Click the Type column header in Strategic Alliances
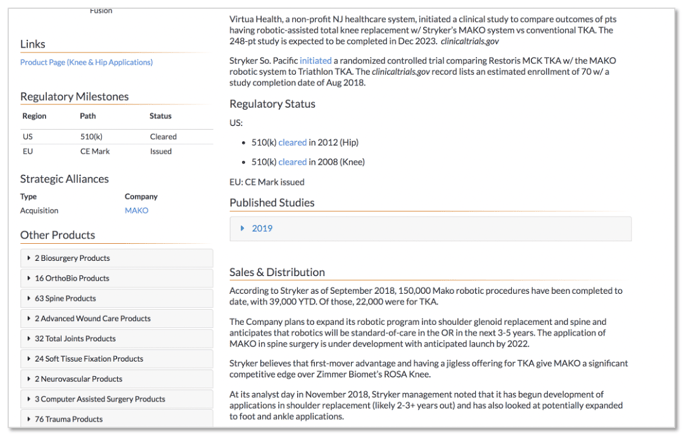This screenshot has height=442, width=688. [x=29, y=197]
